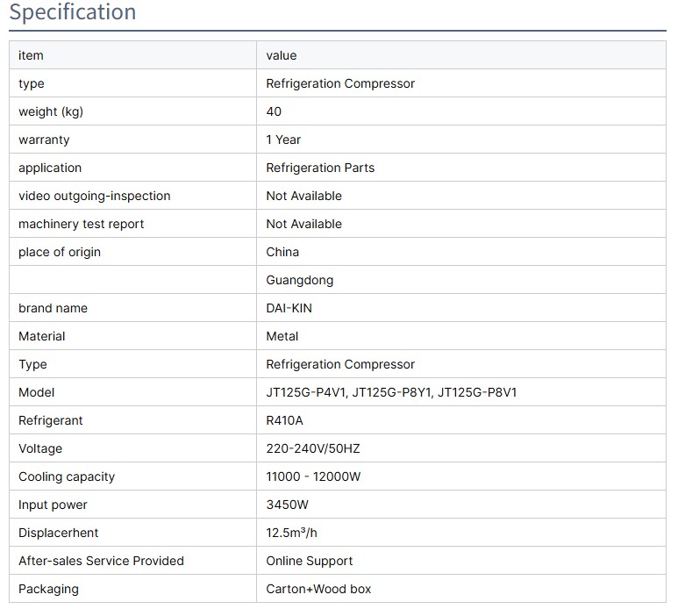Select the 220-240V/50HZ voltage value
The height and width of the screenshot is (616, 678).
(313, 448)
